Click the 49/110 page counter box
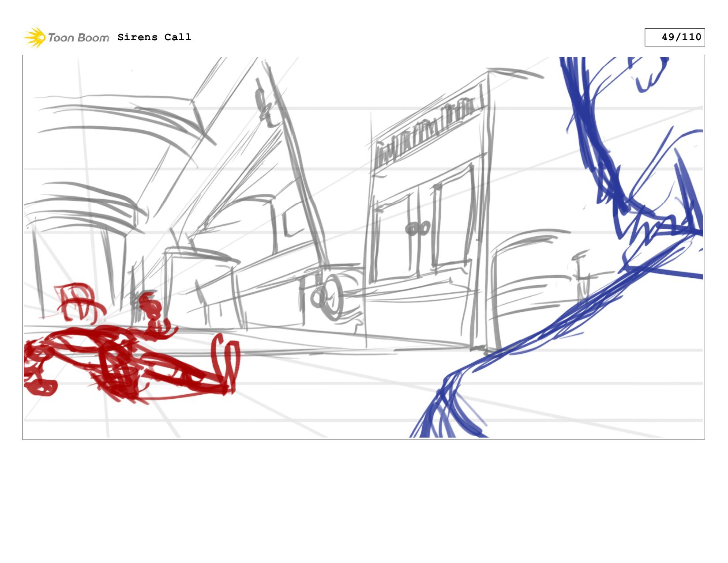 click(675, 37)
